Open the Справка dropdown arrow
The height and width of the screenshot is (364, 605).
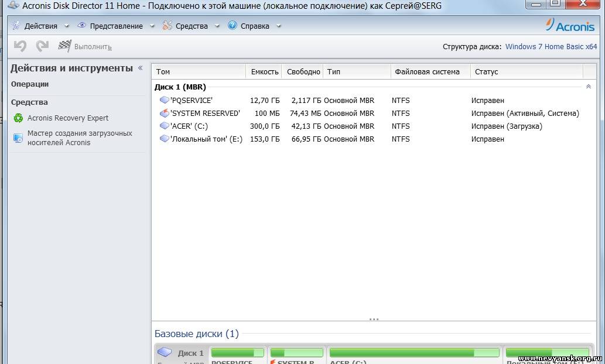pos(279,26)
